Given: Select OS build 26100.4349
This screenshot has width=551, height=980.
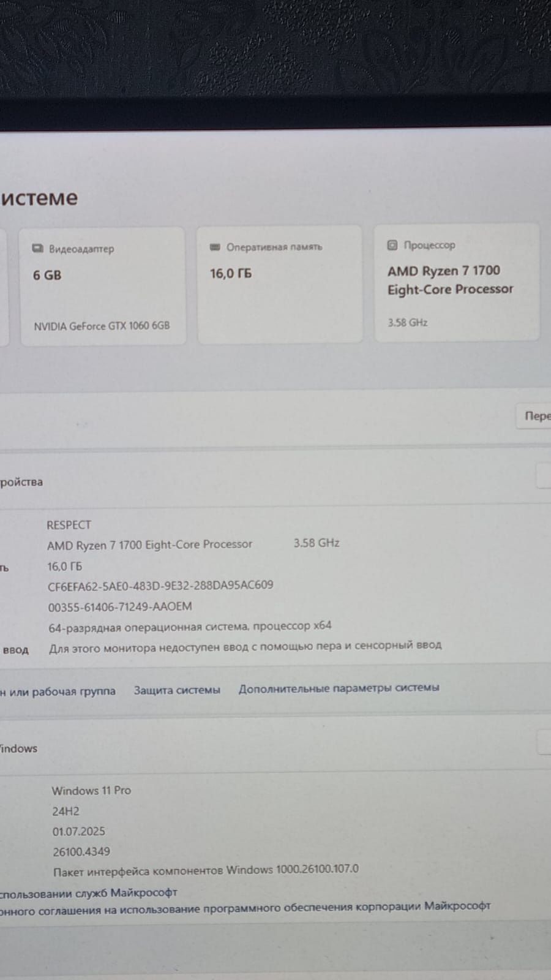Looking at the screenshot, I should [x=81, y=852].
